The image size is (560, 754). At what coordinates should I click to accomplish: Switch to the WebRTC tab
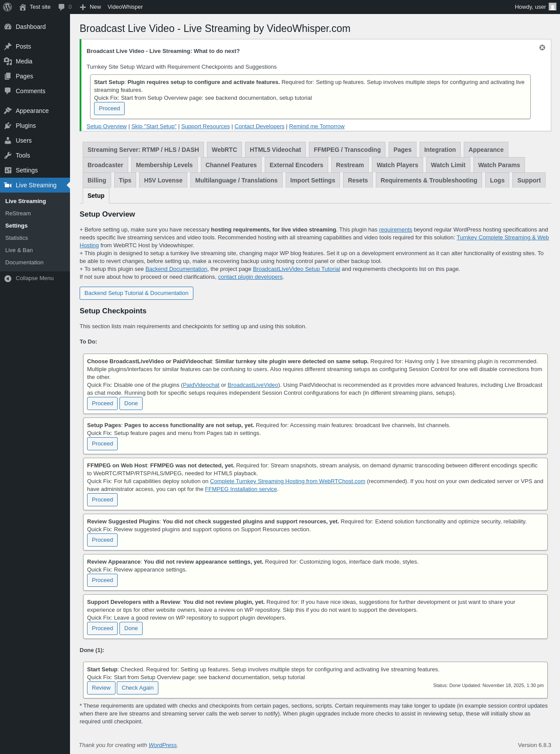pyautogui.click(x=224, y=150)
